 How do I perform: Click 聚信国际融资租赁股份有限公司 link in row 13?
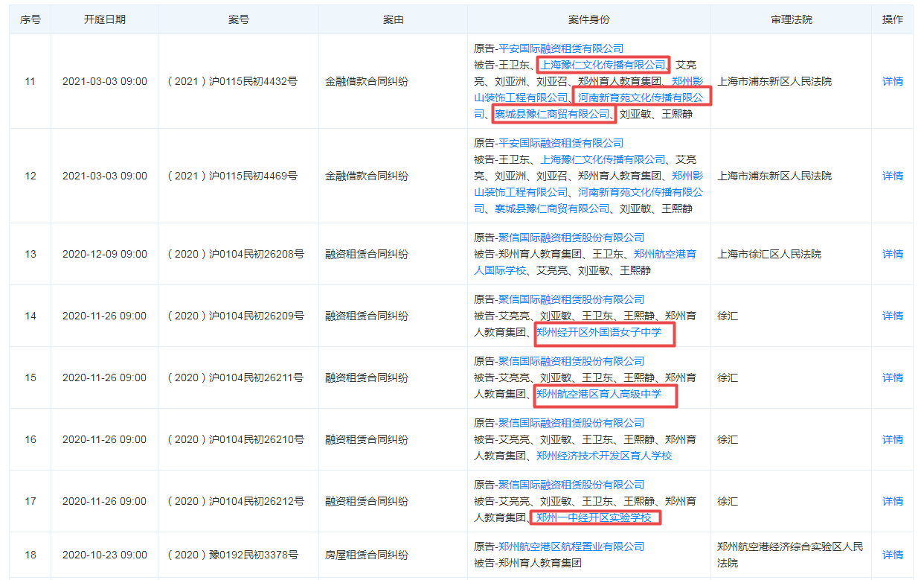tap(571, 238)
